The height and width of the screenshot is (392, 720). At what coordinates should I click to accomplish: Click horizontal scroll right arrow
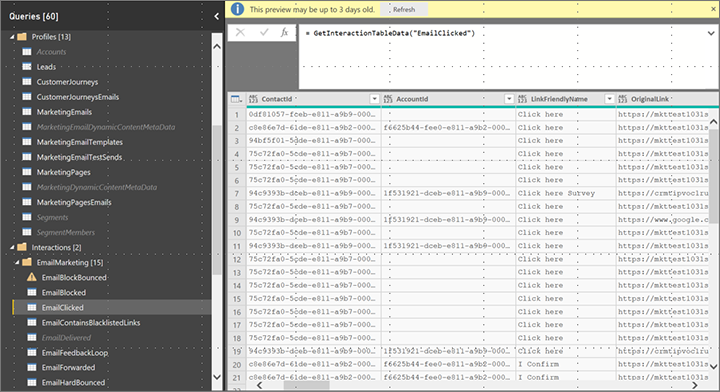pos(695,385)
